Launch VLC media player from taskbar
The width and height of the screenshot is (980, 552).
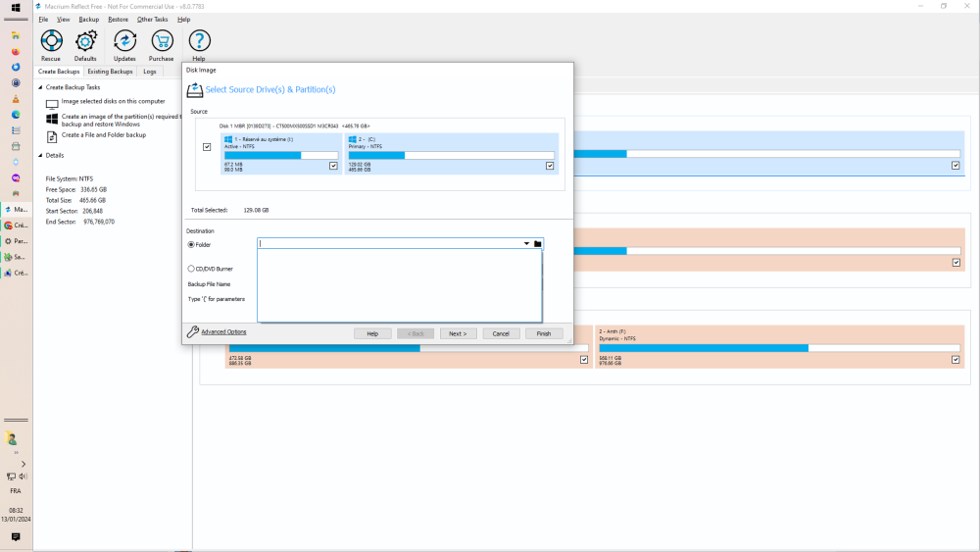[x=16, y=99]
